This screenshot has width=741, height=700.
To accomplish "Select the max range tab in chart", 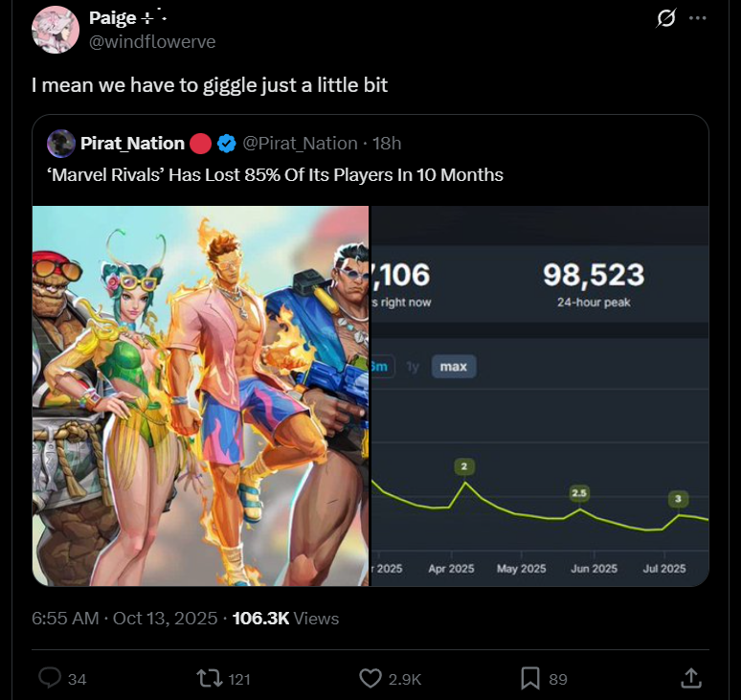I will (454, 367).
